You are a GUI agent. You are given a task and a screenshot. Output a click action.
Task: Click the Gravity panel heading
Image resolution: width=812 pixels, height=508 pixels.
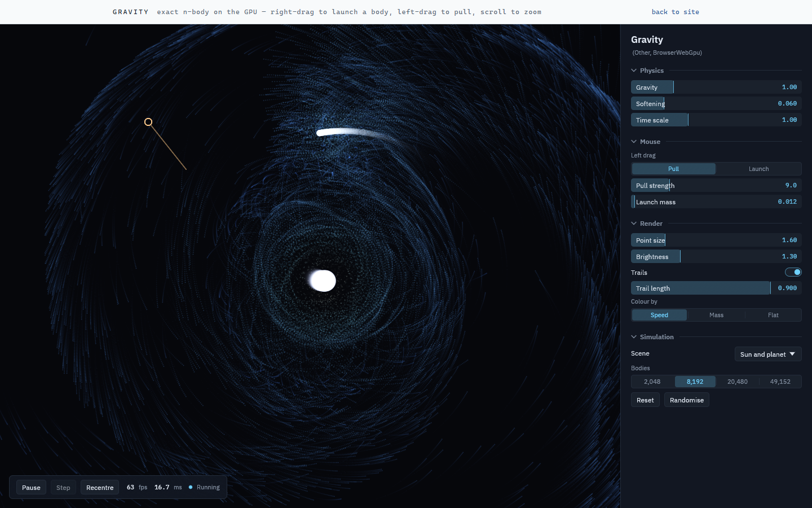[x=647, y=40]
